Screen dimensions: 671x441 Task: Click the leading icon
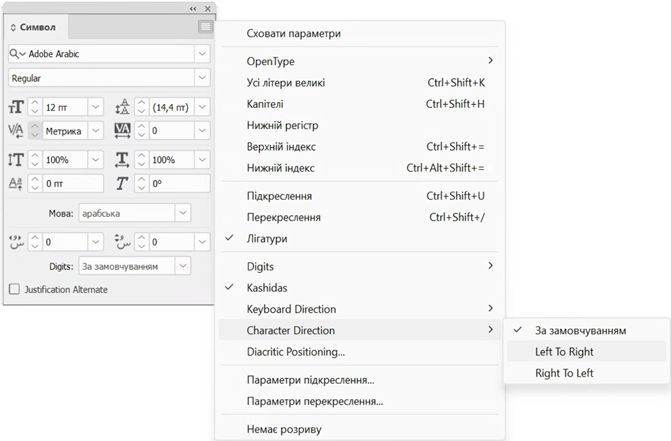(122, 107)
